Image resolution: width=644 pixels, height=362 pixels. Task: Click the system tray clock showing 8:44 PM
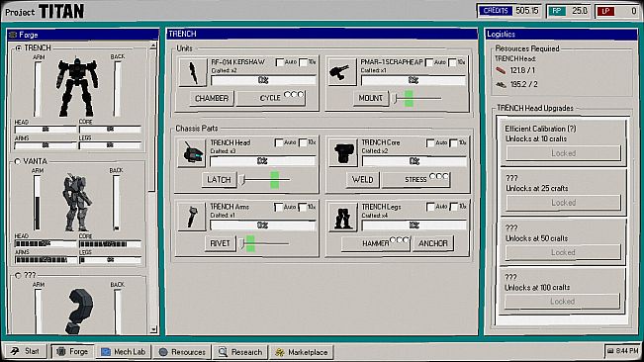click(622, 351)
